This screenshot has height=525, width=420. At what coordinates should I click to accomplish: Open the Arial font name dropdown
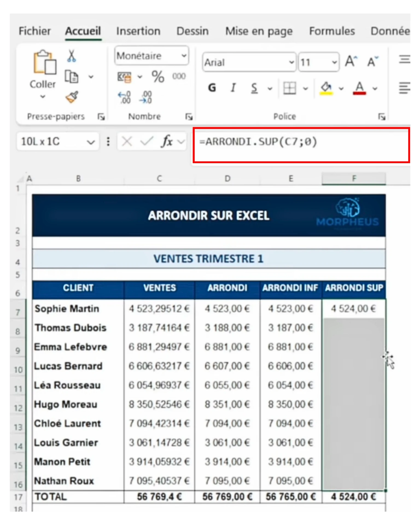[291, 62]
